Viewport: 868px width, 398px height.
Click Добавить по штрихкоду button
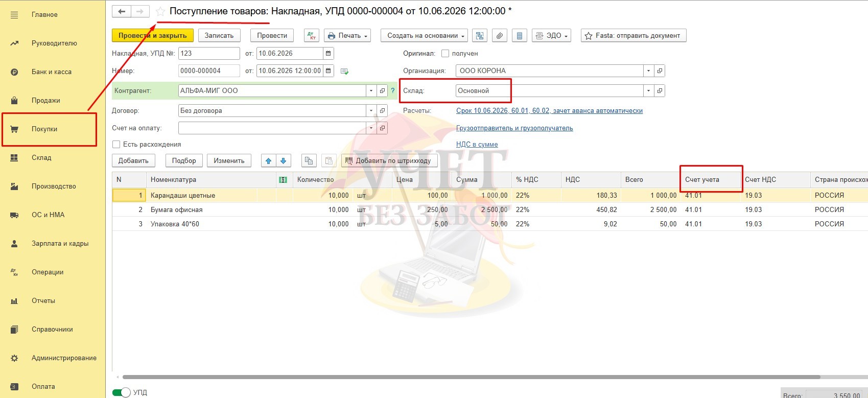[x=389, y=160]
